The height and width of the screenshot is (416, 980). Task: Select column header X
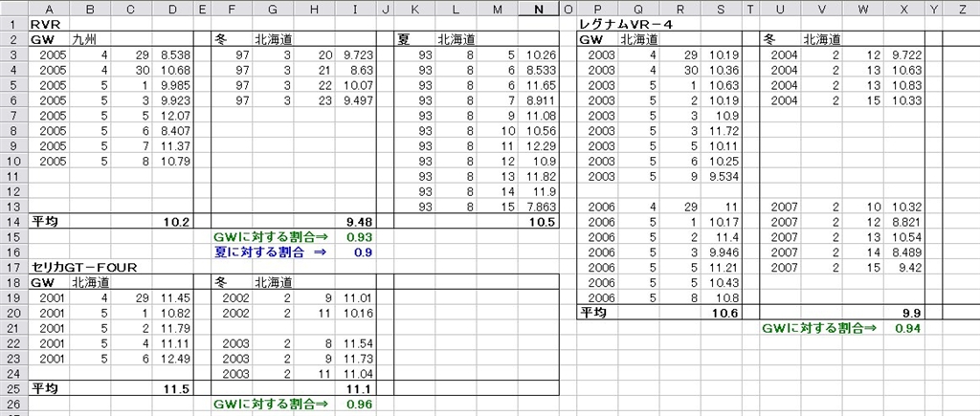click(904, 8)
